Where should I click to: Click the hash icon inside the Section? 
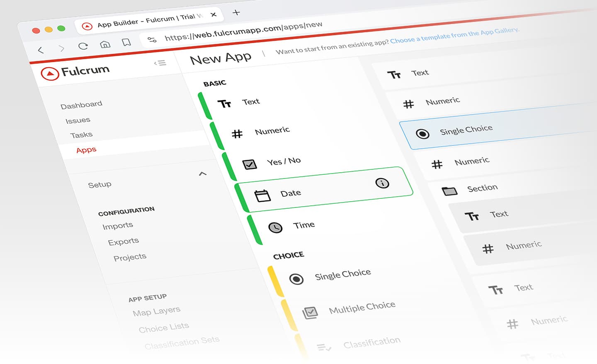point(488,249)
